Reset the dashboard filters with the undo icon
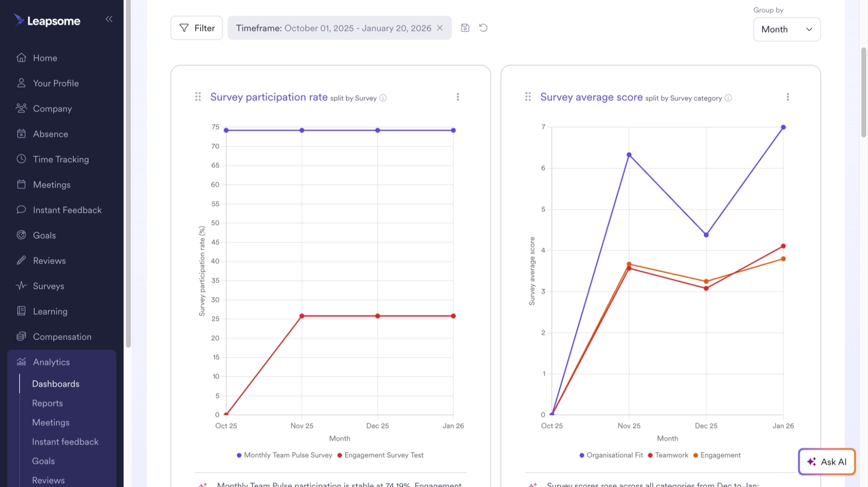The image size is (868, 487). [x=483, y=27]
